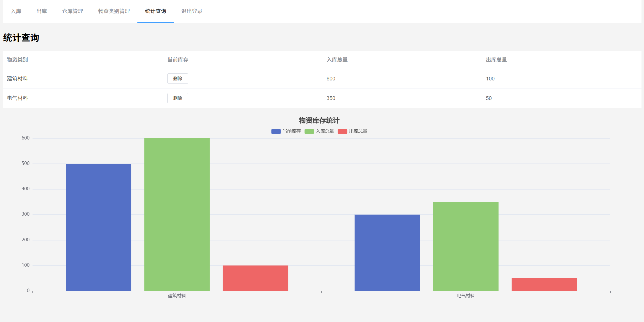Viewport: 644px width, 322px height.
Task: Click green 入库总量 bar for 建筑材料
Action: [x=177, y=214]
